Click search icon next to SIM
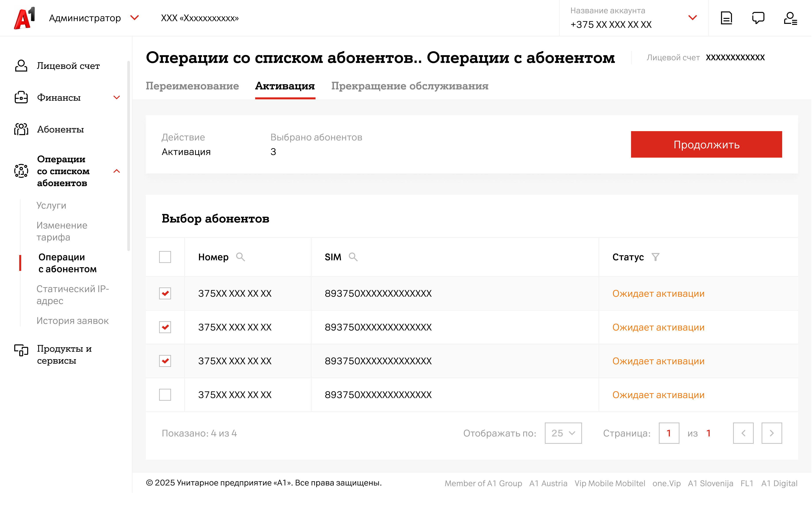The image size is (812, 506). pos(353,257)
